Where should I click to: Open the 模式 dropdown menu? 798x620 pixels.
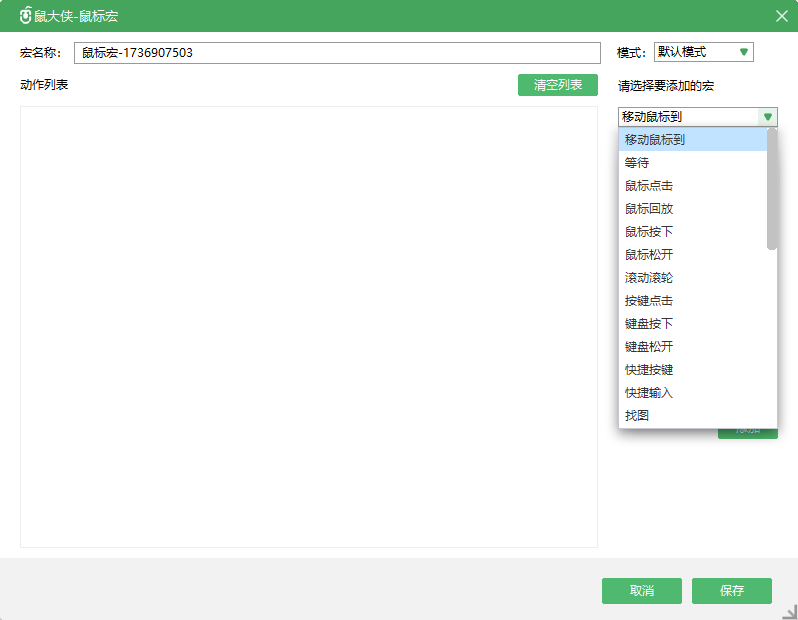coord(703,52)
